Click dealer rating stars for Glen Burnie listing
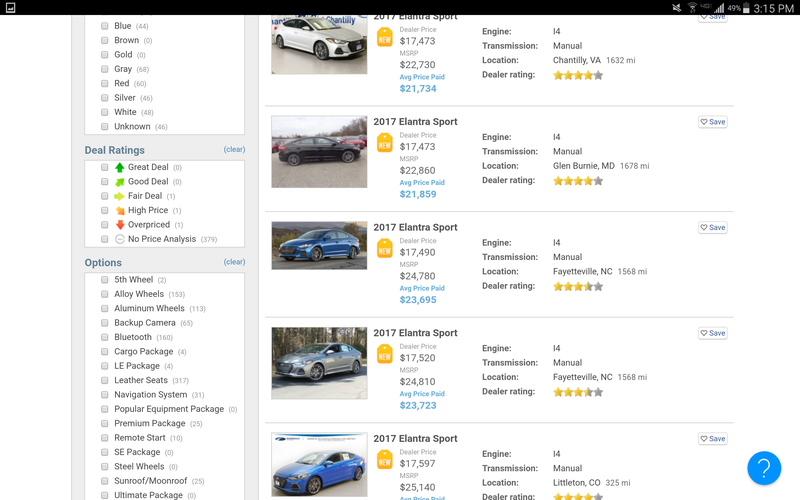Screen dimensions: 800x500 click(x=578, y=181)
